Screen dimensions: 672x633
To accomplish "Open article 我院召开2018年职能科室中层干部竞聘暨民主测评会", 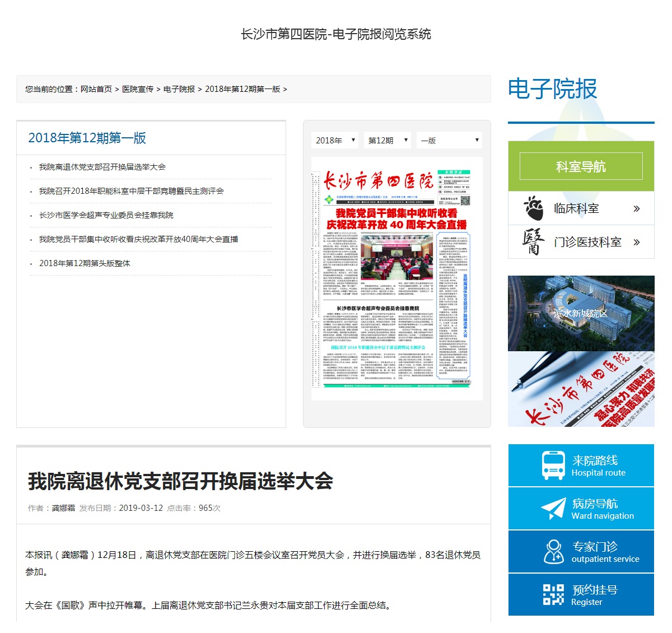I will click(132, 191).
